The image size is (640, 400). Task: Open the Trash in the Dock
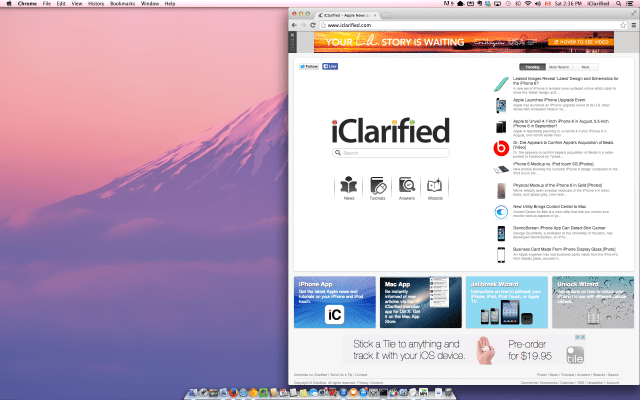click(x=448, y=392)
